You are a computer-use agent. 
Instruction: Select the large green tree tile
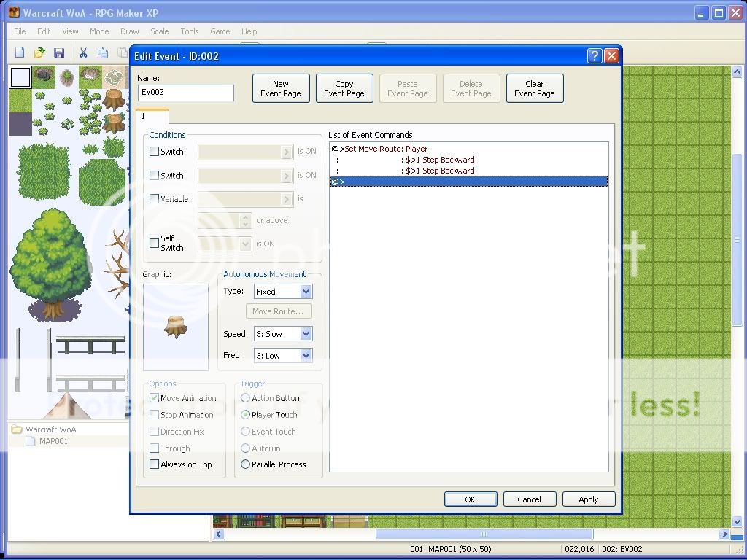[51, 264]
